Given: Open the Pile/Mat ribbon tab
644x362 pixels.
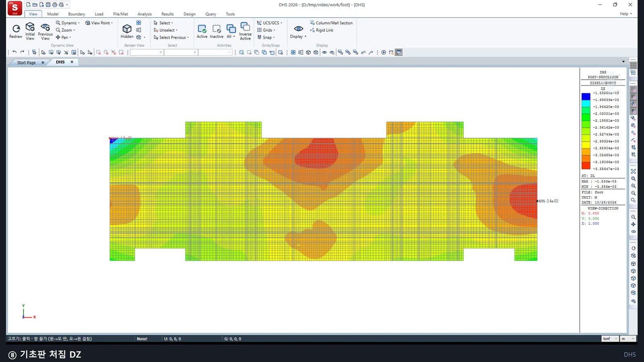Looking at the screenshot, I should (x=120, y=14).
